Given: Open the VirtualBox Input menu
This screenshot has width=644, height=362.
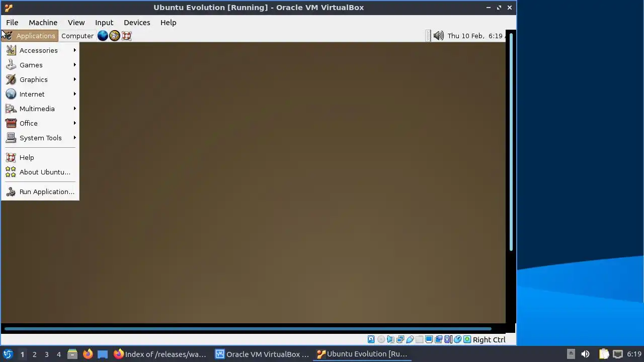Looking at the screenshot, I should pos(104,23).
